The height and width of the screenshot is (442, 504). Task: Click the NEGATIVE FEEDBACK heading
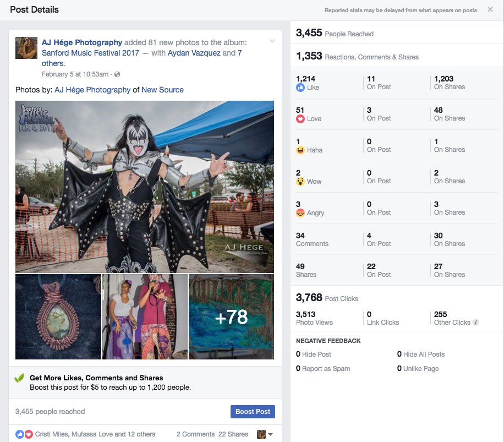pyautogui.click(x=328, y=341)
